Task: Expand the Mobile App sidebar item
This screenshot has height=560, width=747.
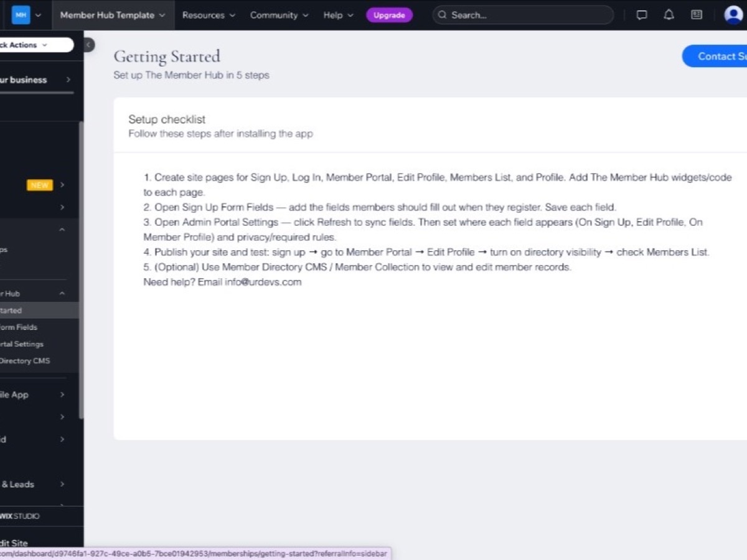Action: 62,394
